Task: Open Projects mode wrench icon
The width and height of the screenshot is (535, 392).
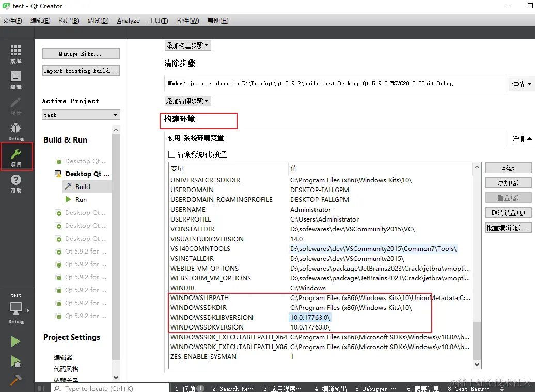Action: pos(16,156)
